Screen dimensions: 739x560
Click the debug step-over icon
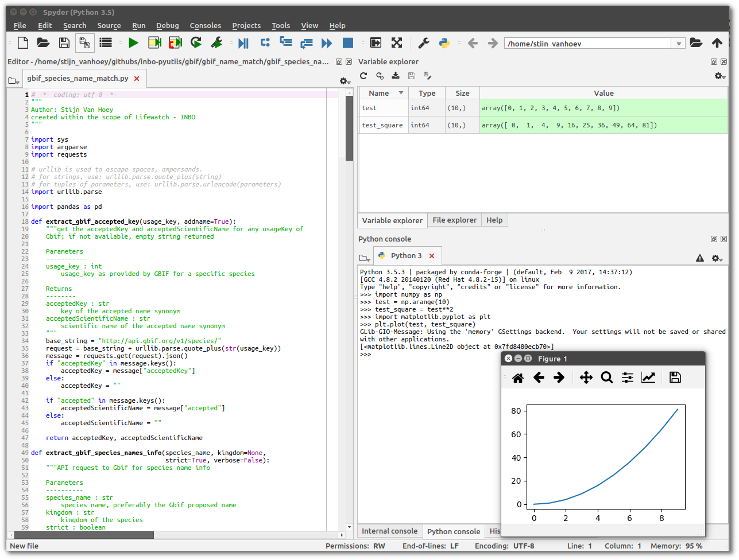(265, 42)
